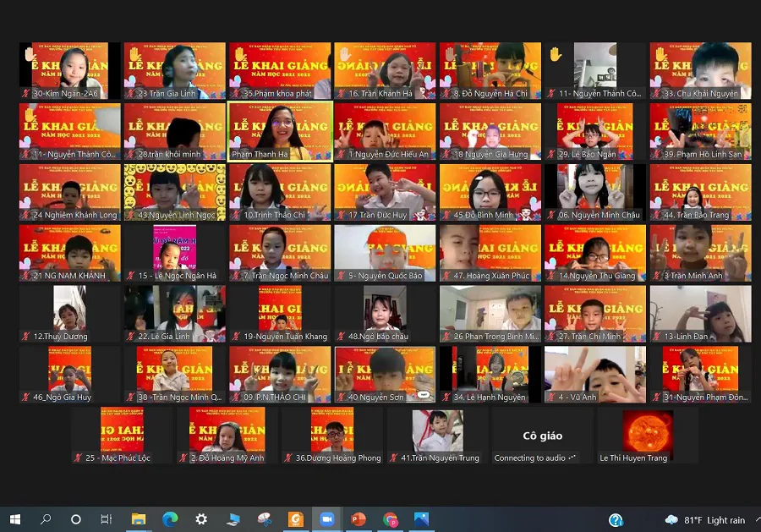Open the 81°F Light rain weather widget
The height and width of the screenshot is (532, 761).
point(705,519)
